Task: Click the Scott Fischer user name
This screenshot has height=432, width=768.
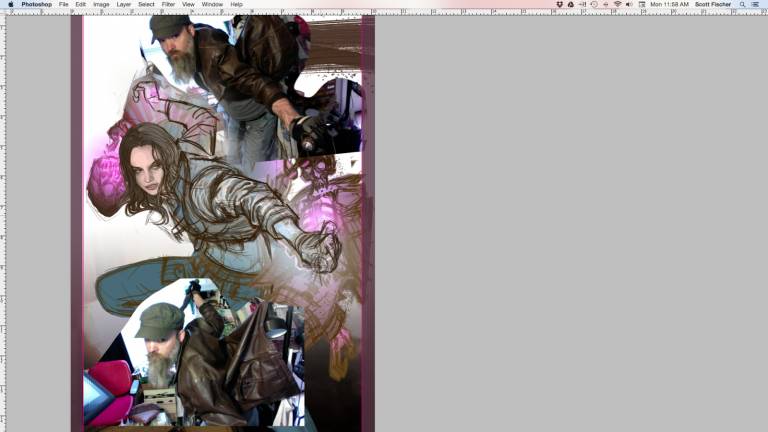Action: [x=713, y=4]
